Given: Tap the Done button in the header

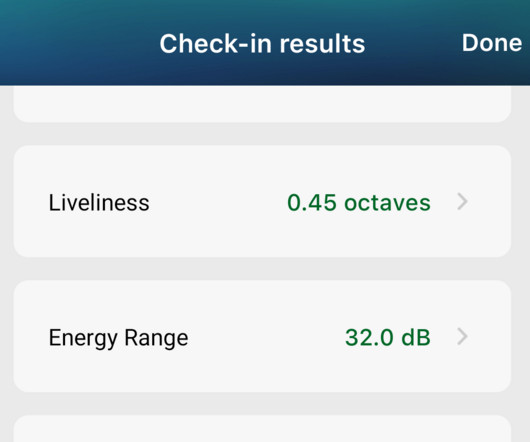Looking at the screenshot, I should (x=492, y=43).
